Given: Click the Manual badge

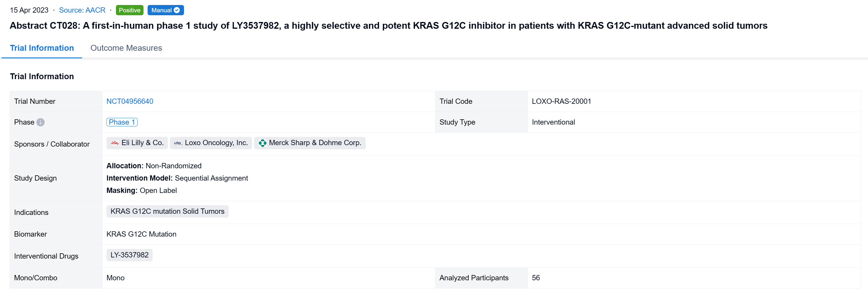Looking at the screenshot, I should pos(162,10).
